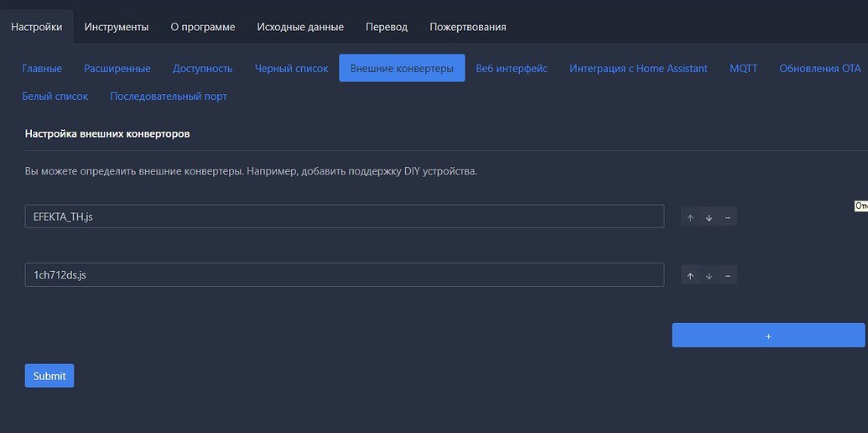
Task: Switch to Расширенные settings section
Action: click(117, 69)
